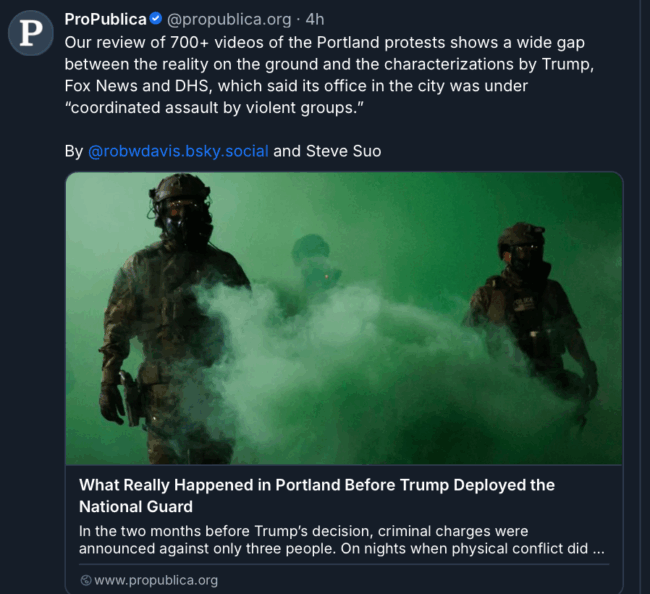The image size is (650, 594).
Task: Select the quote coordinated assault by violent groups
Action: tap(214, 108)
